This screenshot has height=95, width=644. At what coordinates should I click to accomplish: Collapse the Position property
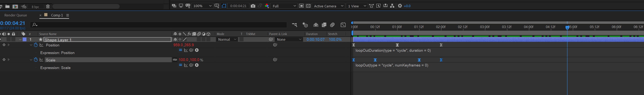click(31, 45)
